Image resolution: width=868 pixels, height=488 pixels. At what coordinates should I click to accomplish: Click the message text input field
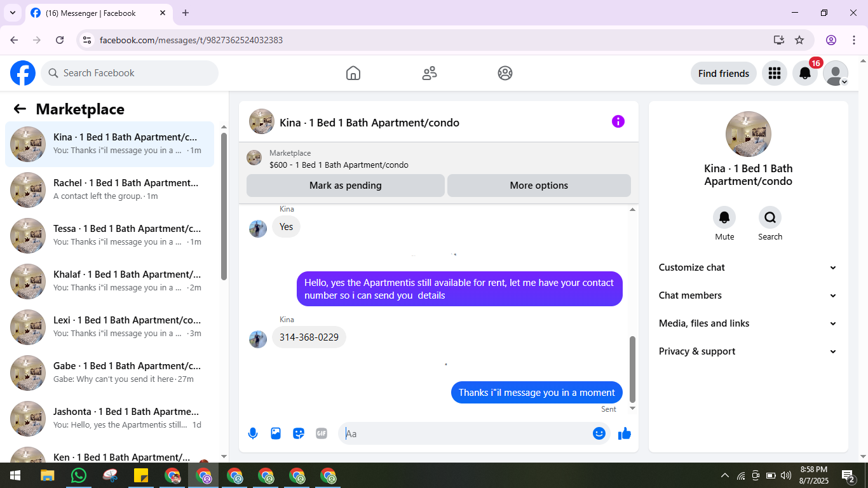[468, 433]
